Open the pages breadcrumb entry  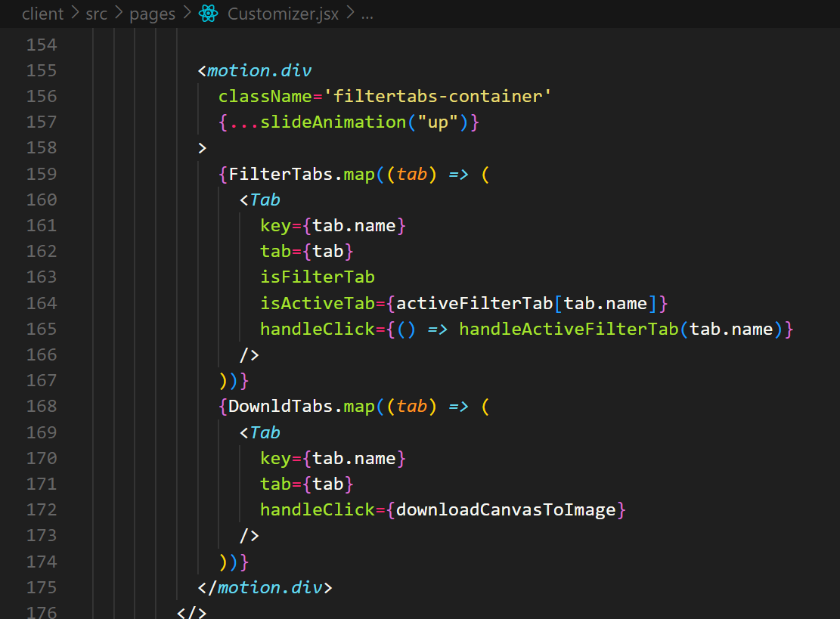153,14
